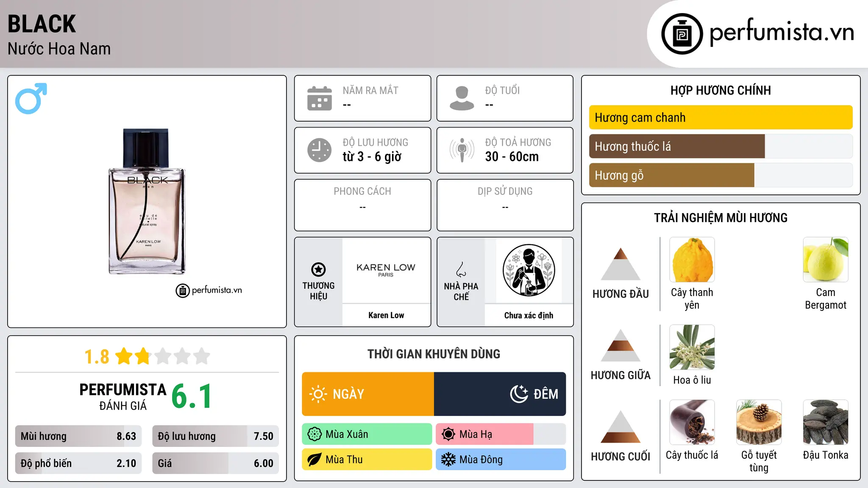Viewport: 868px width, 488px height.
Task: Click the Hương thuốc lá accord bar
Action: tap(721, 146)
